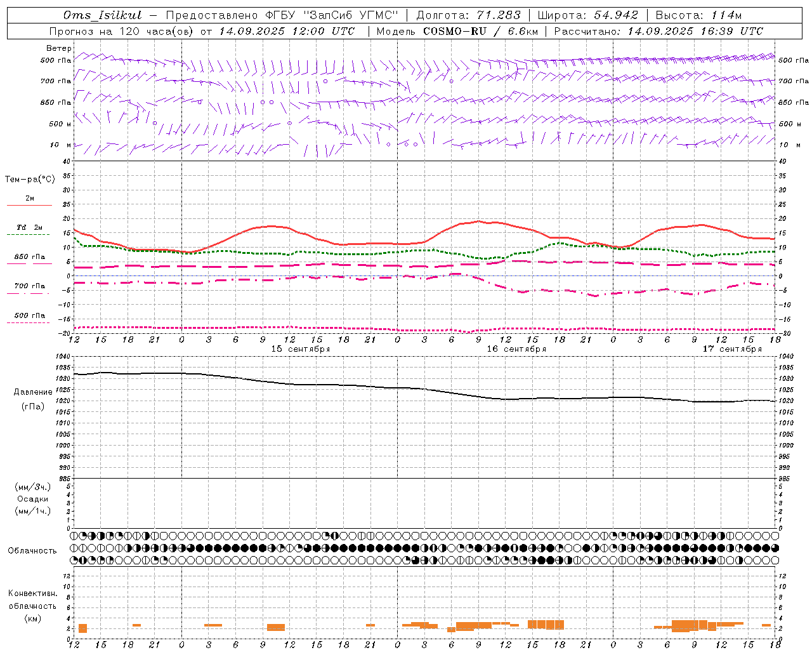Viewport: 812px width, 650px height.
Task: Click the 'Рассчитано: 14.09.2025 16:39 UTC' timestamp
Action: click(658, 31)
